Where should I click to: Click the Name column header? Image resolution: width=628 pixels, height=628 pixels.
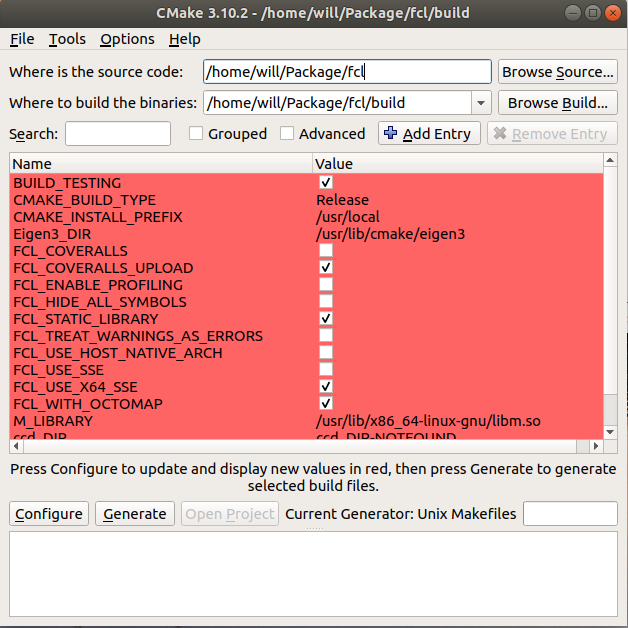pyautogui.click(x=161, y=163)
